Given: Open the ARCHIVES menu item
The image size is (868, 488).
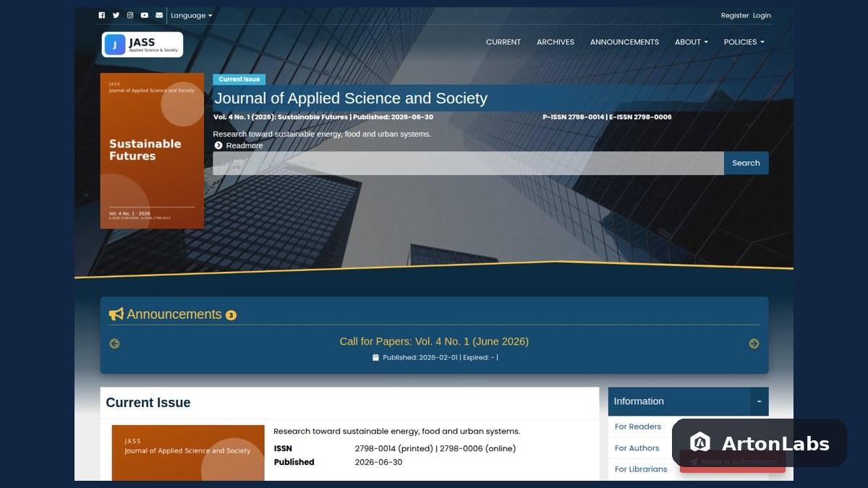Looking at the screenshot, I should coord(556,42).
